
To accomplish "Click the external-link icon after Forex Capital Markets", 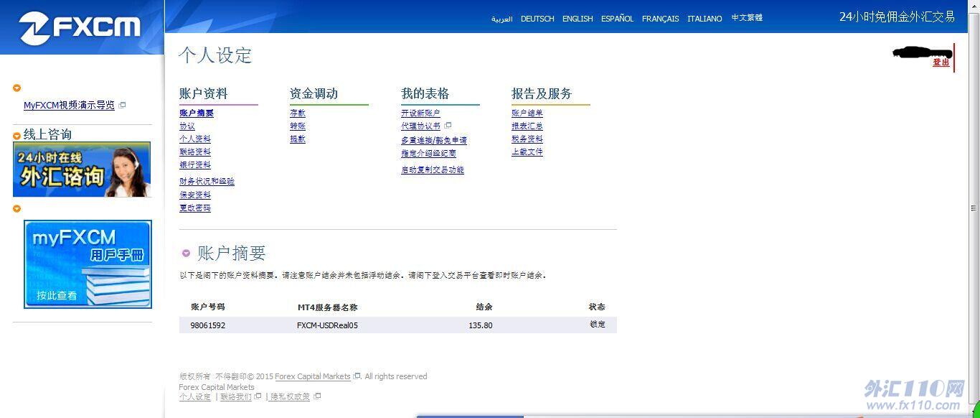I will click(x=357, y=376).
